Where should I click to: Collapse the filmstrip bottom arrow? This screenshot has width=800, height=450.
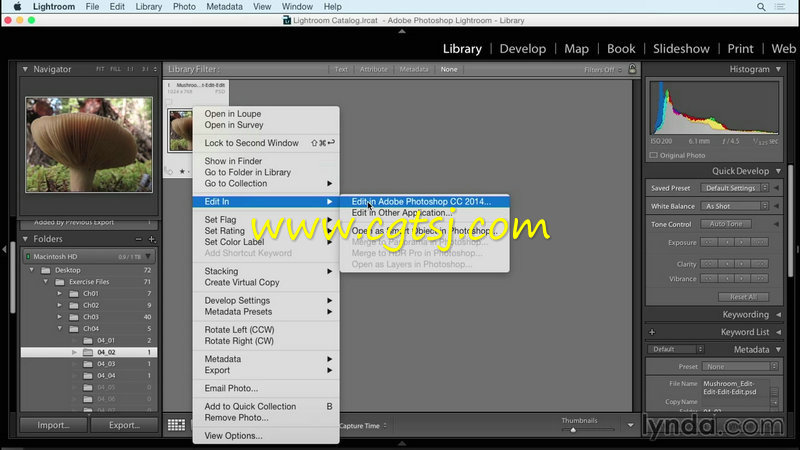tap(402, 443)
